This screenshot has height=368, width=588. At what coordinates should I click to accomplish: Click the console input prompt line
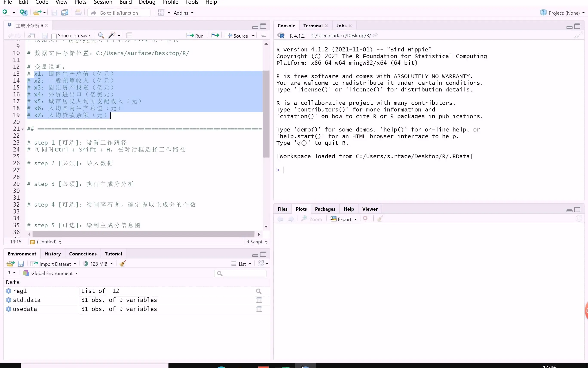point(429,170)
